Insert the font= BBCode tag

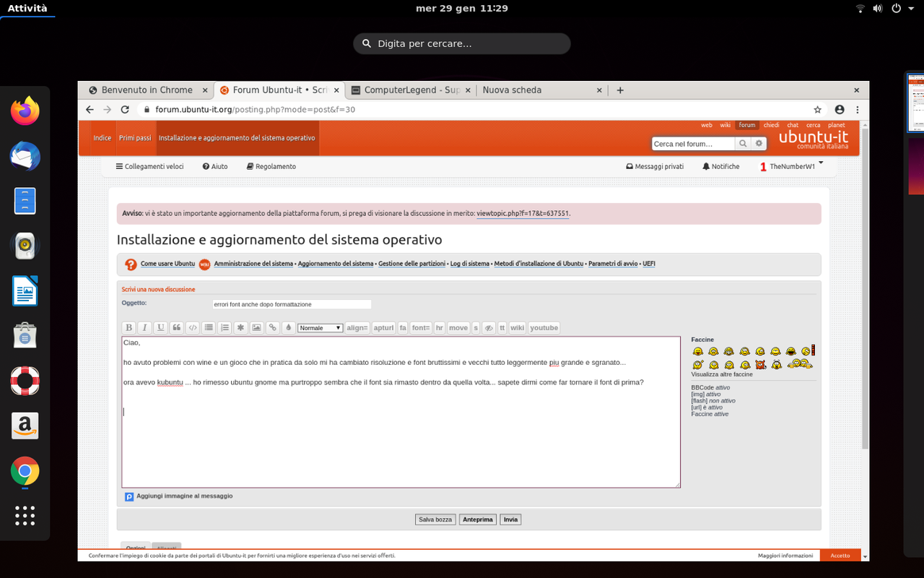[421, 327]
